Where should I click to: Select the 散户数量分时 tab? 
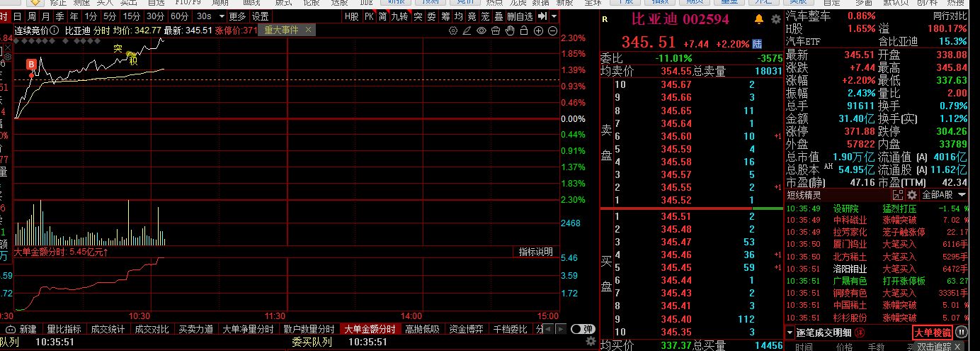point(309,330)
